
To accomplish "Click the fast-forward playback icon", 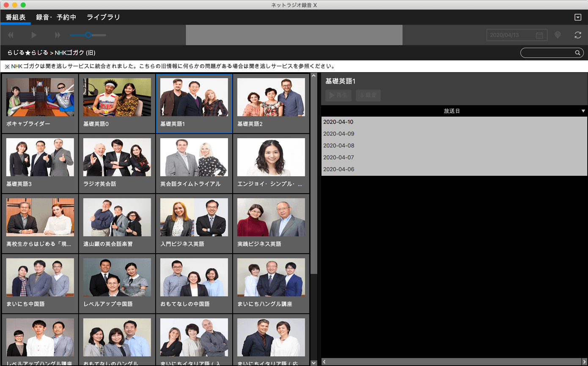I will pos(58,35).
